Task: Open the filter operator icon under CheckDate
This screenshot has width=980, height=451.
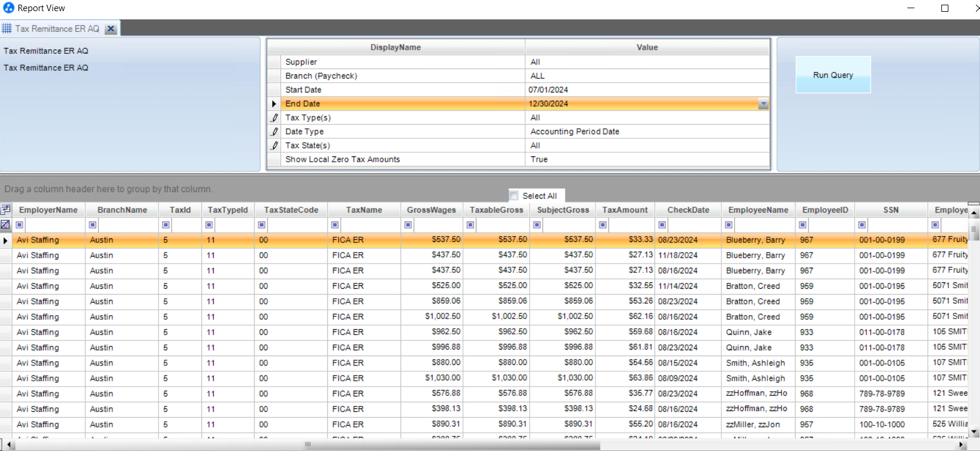Action: coord(662,225)
